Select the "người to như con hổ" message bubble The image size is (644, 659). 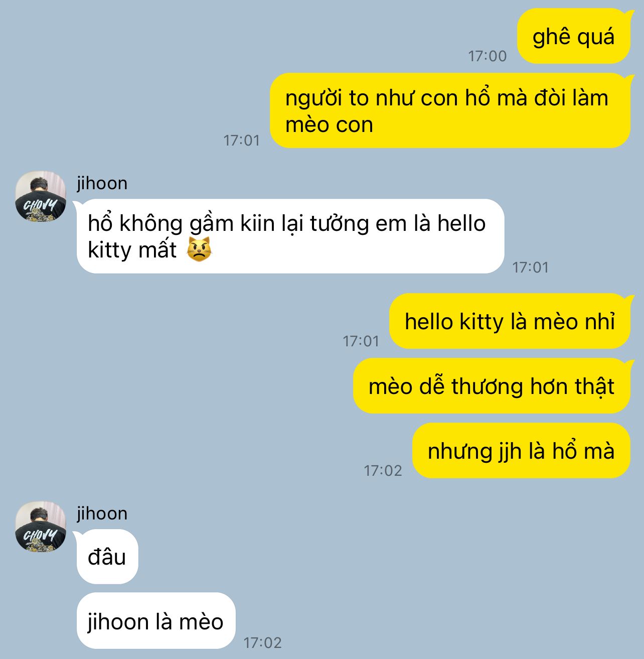pyautogui.click(x=450, y=110)
